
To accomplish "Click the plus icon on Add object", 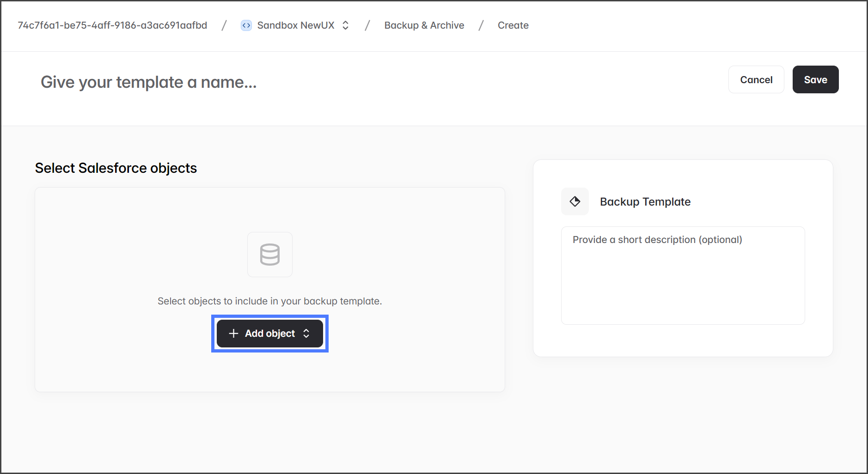I will (x=233, y=334).
